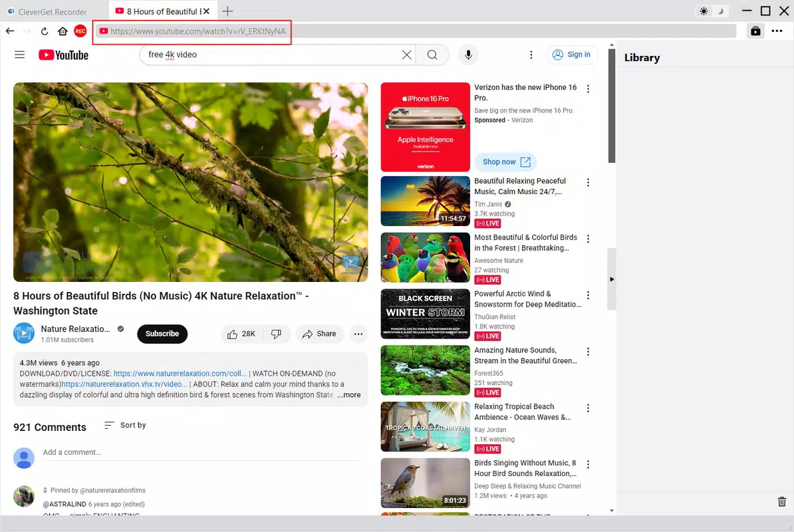Open the Tropical Coastal Haven thumbnail
The width and height of the screenshot is (794, 532).
[x=426, y=427]
